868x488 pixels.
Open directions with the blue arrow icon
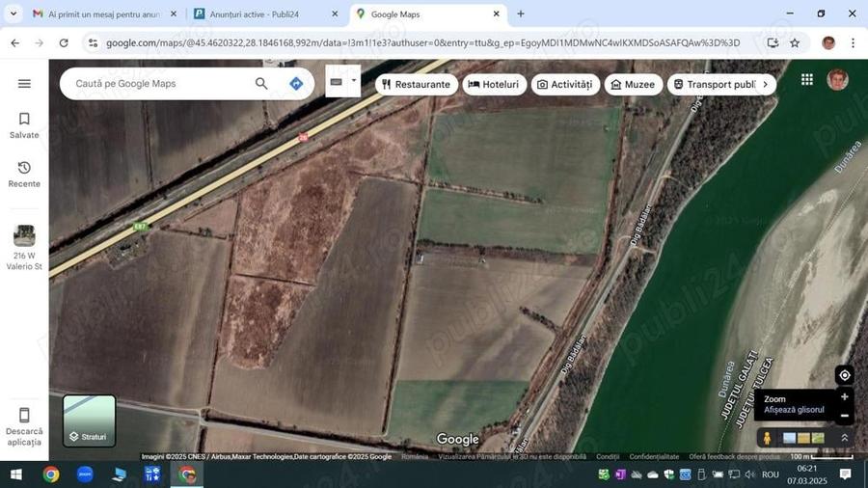click(x=296, y=84)
